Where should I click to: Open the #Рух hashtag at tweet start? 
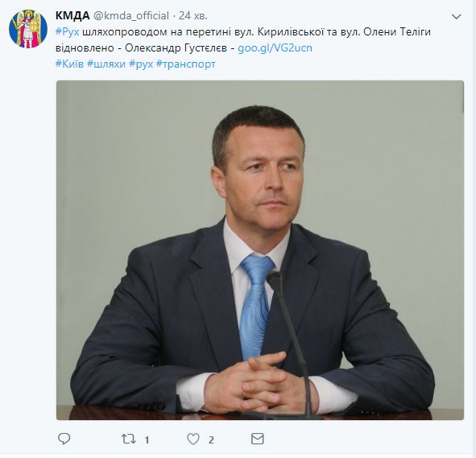pos(68,32)
